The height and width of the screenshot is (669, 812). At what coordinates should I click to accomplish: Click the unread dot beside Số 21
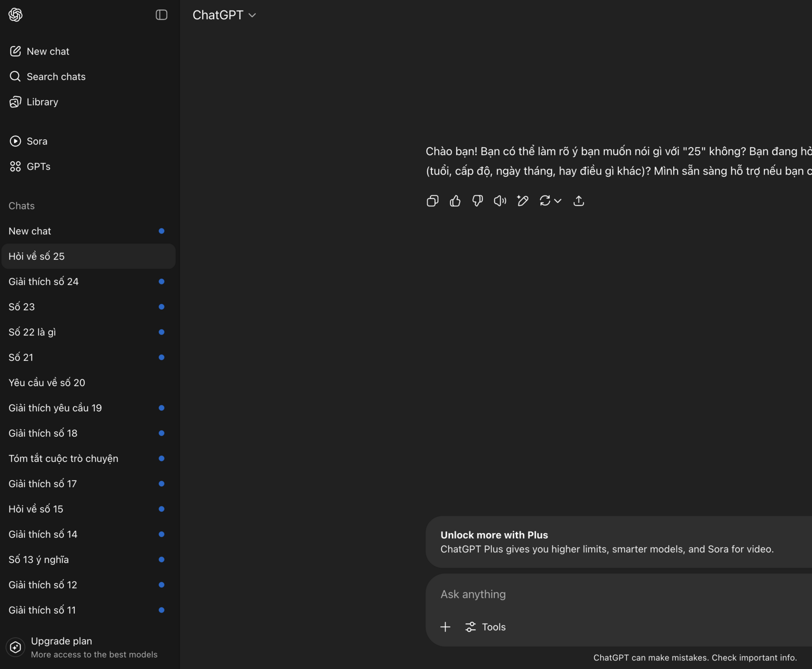coord(162,357)
